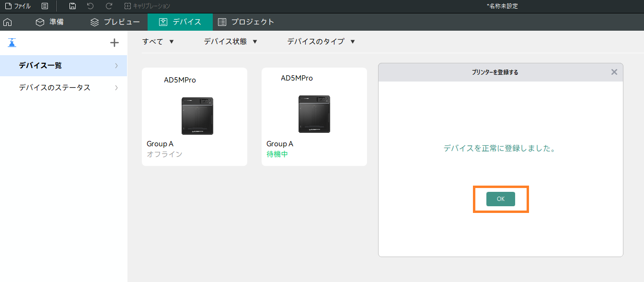Switch to the プレビュー tab

point(115,22)
